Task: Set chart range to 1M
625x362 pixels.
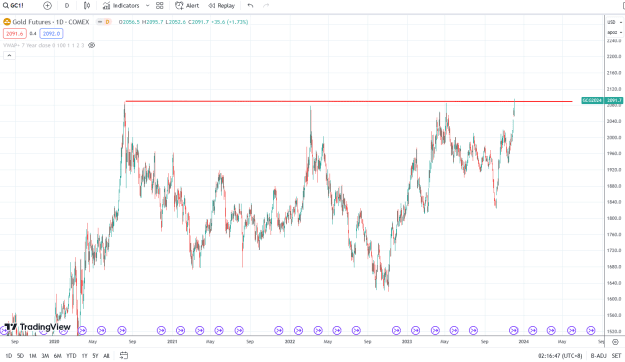Action: (33, 356)
